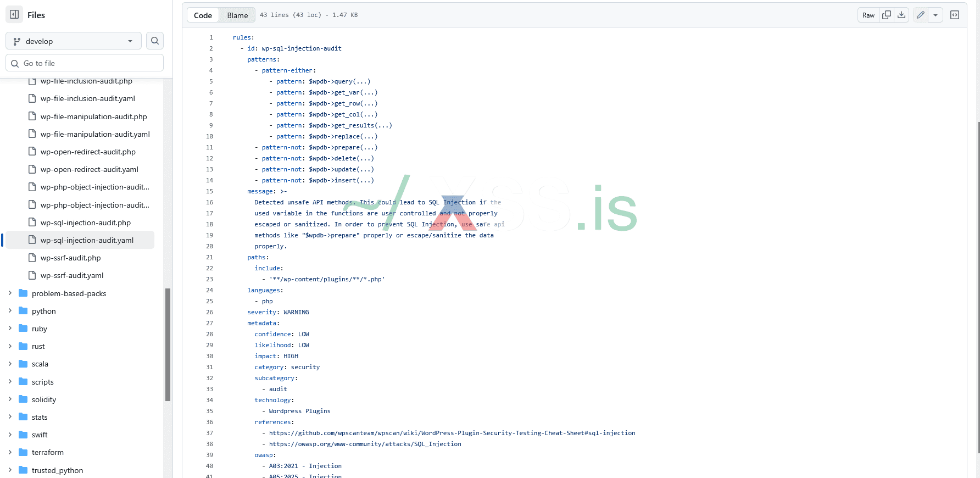This screenshot has height=478, width=980.
Task: Click folder icon next to stats
Action: click(23, 417)
